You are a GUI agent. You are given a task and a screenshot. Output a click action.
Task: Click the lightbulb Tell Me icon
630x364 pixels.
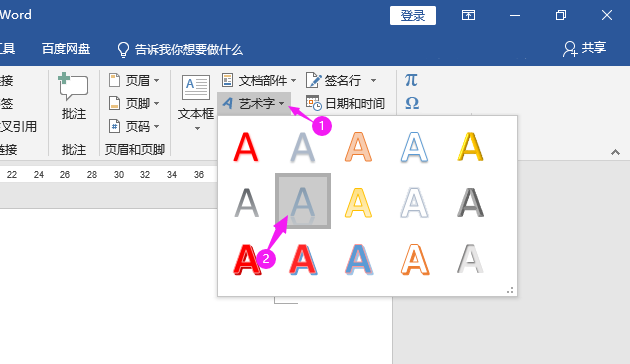123,50
